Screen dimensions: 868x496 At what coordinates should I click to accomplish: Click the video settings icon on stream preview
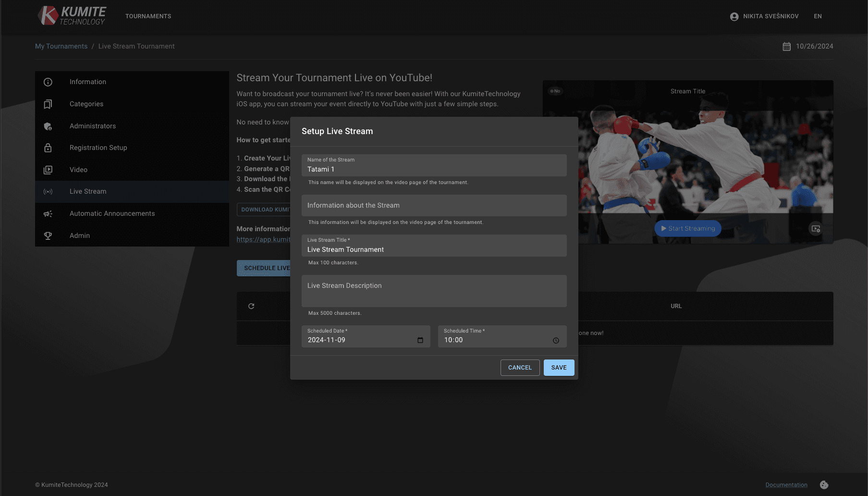(x=816, y=229)
